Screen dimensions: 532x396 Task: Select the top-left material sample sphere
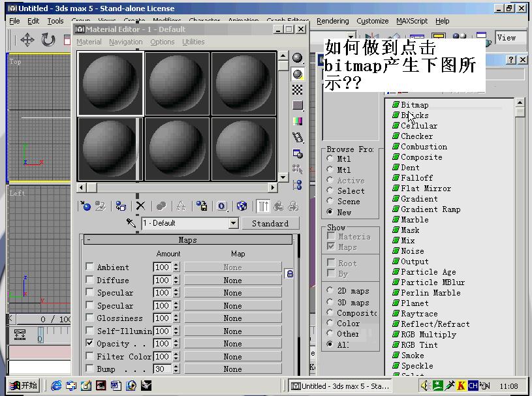(x=110, y=84)
